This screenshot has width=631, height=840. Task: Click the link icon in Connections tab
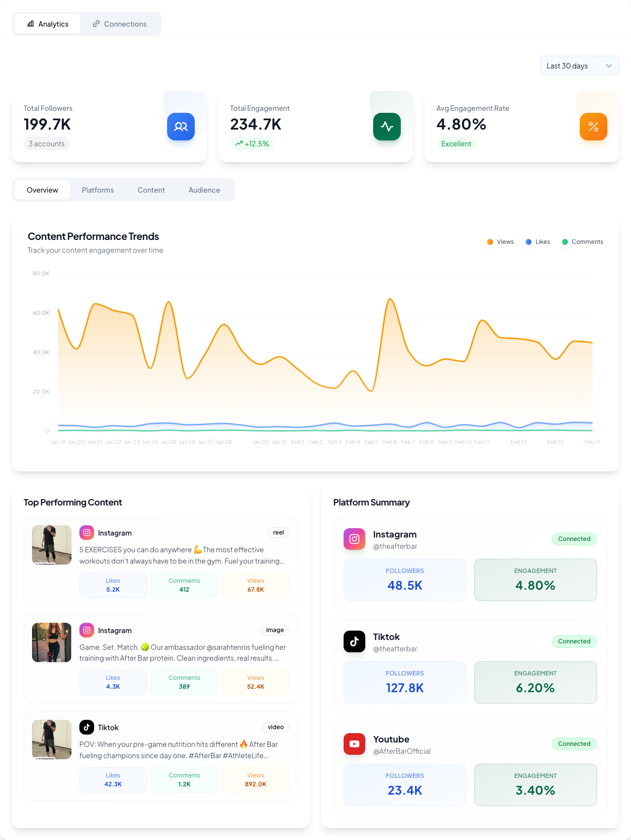click(x=96, y=24)
